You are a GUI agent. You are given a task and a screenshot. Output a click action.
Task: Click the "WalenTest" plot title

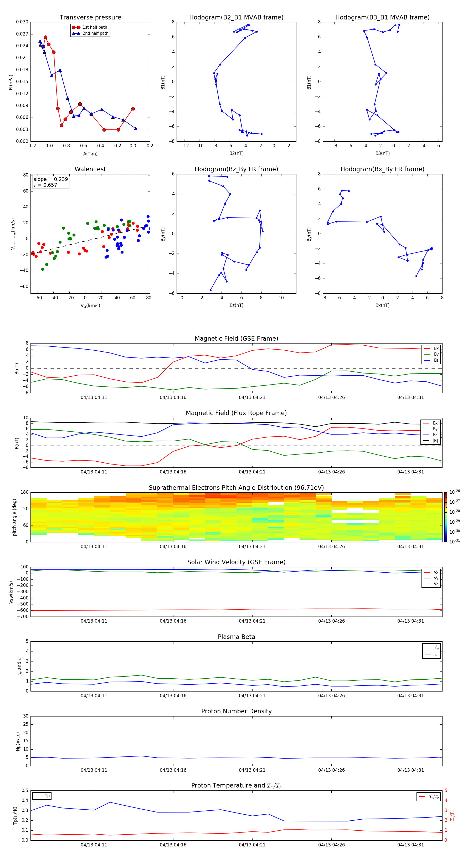(90, 169)
